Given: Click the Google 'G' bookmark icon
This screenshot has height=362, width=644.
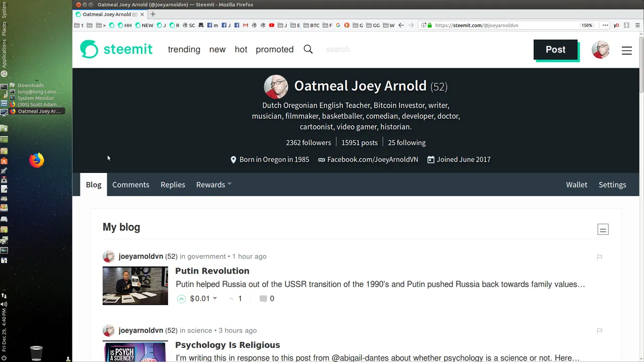Looking at the screenshot, I should [x=338, y=25].
